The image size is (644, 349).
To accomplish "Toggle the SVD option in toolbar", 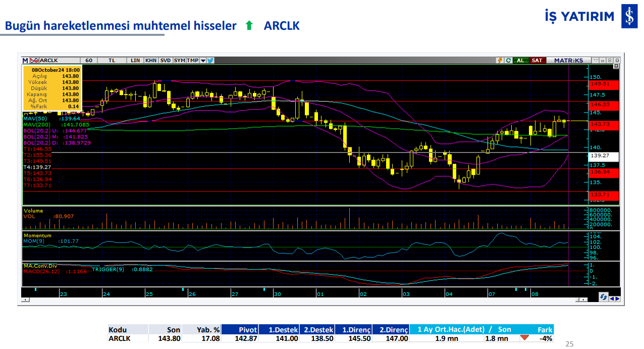I will point(166,60).
